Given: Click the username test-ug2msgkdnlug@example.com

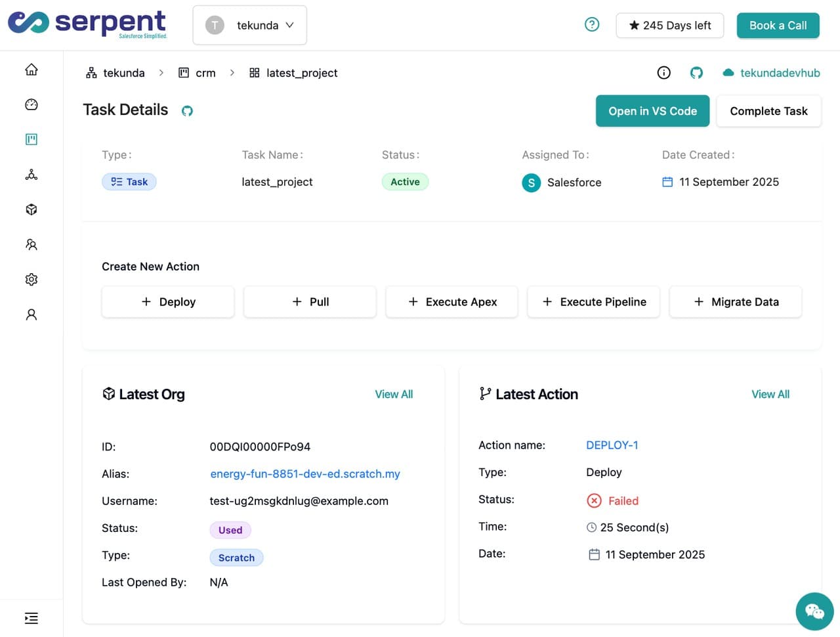Looking at the screenshot, I should coord(299,501).
